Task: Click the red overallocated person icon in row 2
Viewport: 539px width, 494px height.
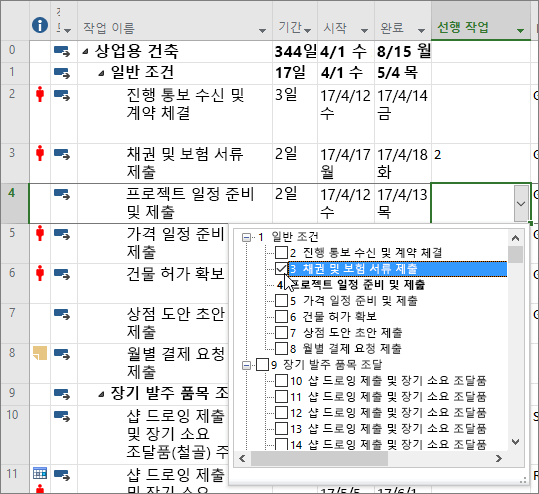Action: click(x=40, y=94)
